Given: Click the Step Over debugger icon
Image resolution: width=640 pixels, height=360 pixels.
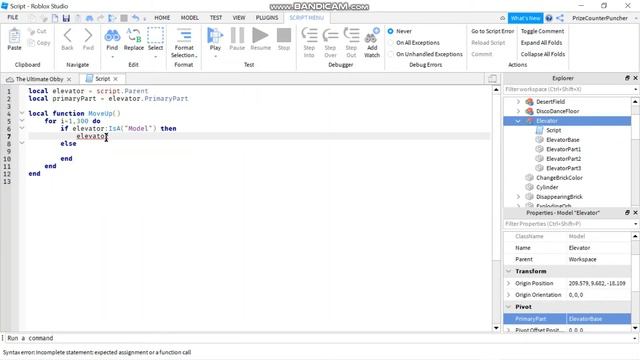Looking at the screenshot, I should coord(330,35).
